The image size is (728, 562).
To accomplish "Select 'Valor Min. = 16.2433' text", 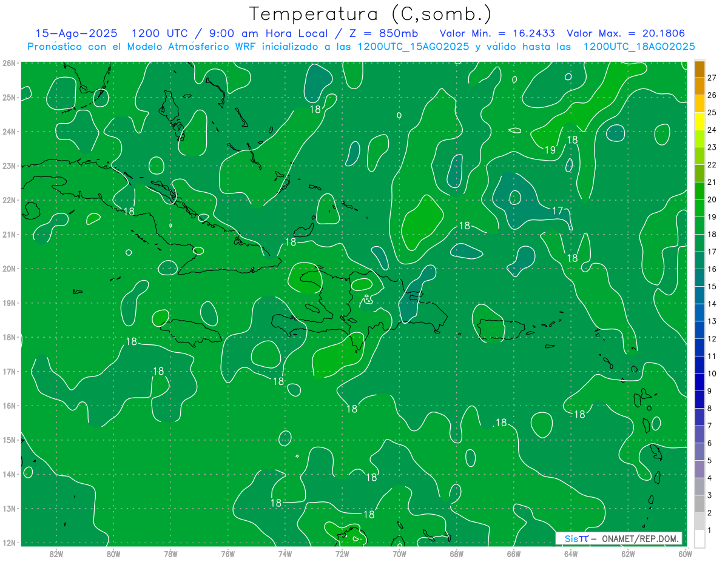I will click(x=497, y=33).
